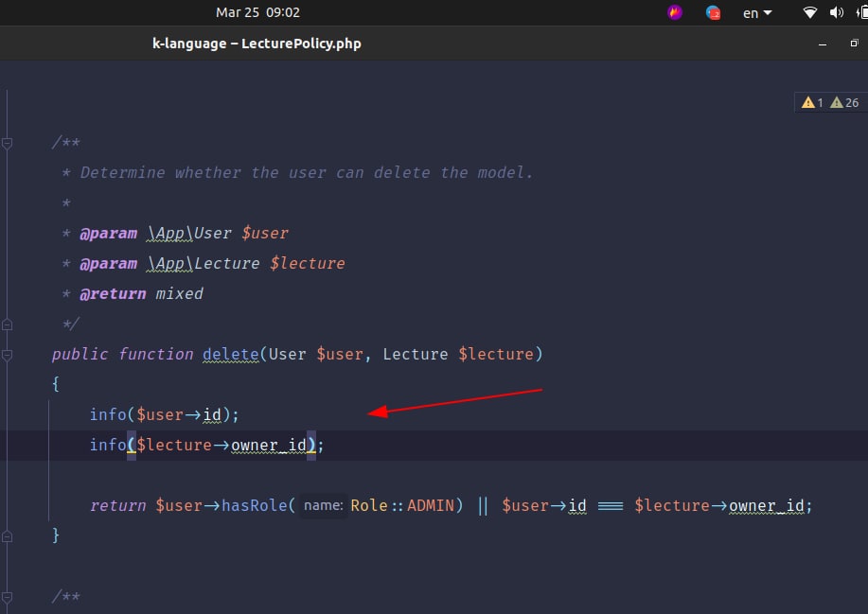
Task: Click the purple flame tray icon
Action: tap(674, 12)
